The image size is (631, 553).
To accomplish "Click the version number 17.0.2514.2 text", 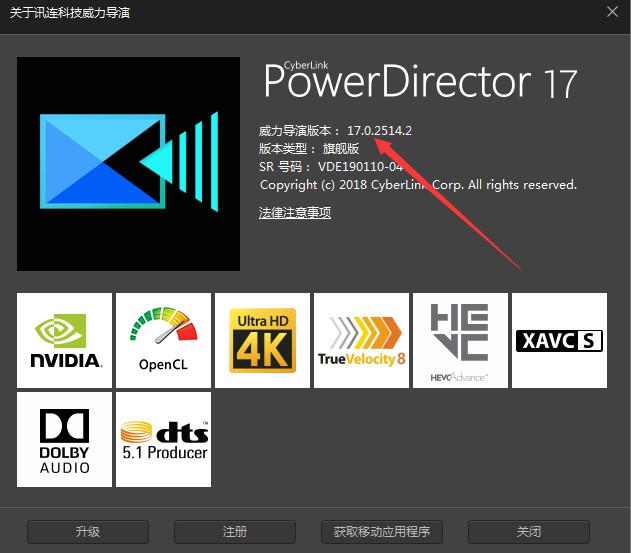I will pyautogui.click(x=379, y=131).
